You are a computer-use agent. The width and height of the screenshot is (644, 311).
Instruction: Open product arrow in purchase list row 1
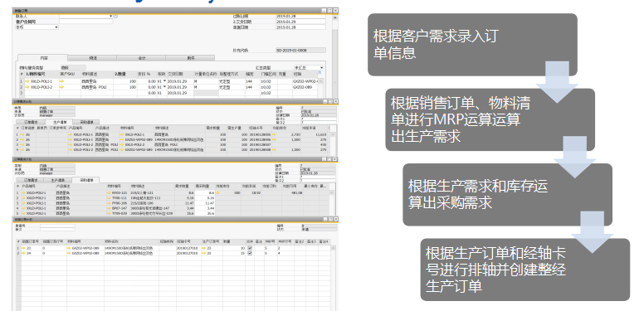click(22, 192)
